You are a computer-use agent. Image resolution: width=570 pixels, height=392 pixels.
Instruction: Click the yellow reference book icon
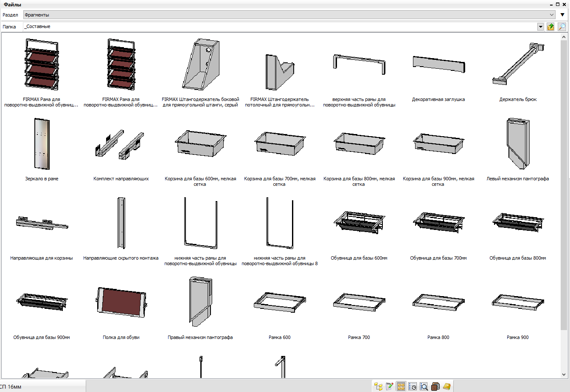coord(447,386)
